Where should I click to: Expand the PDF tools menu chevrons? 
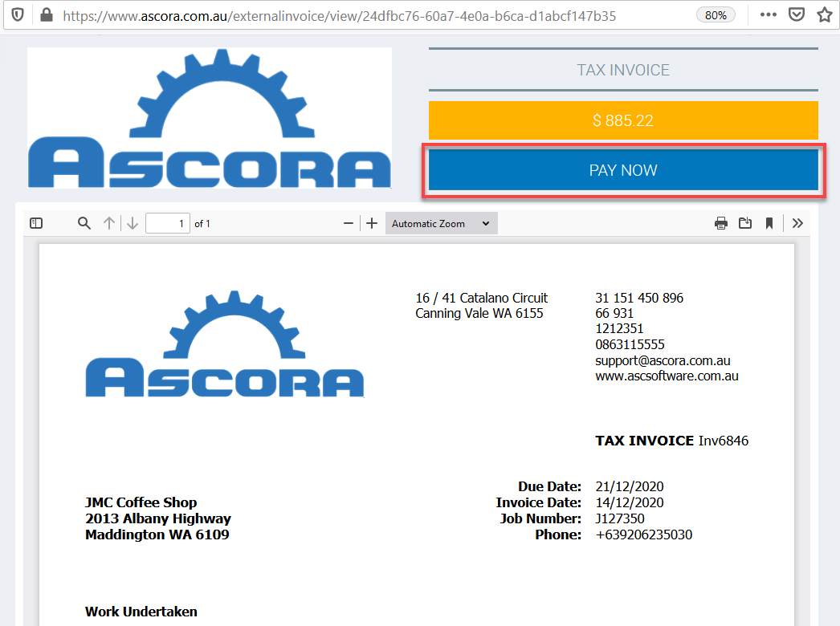[797, 223]
